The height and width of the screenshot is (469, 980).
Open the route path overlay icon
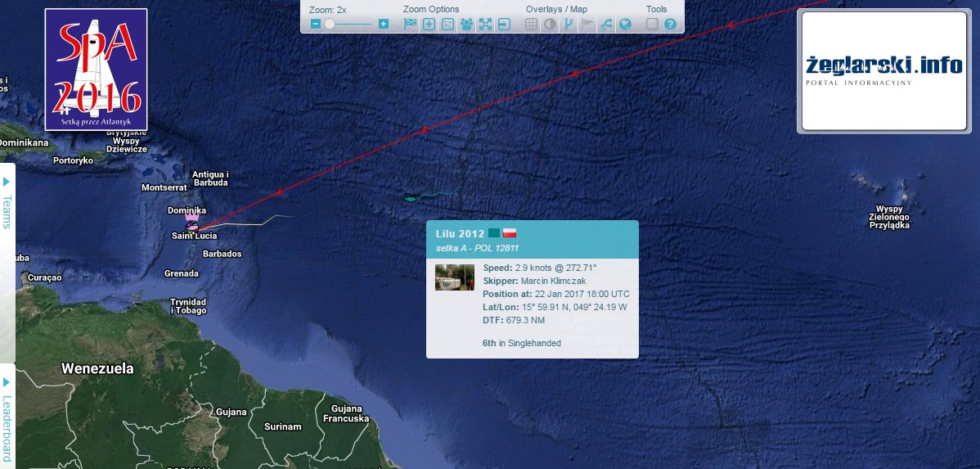click(x=606, y=25)
